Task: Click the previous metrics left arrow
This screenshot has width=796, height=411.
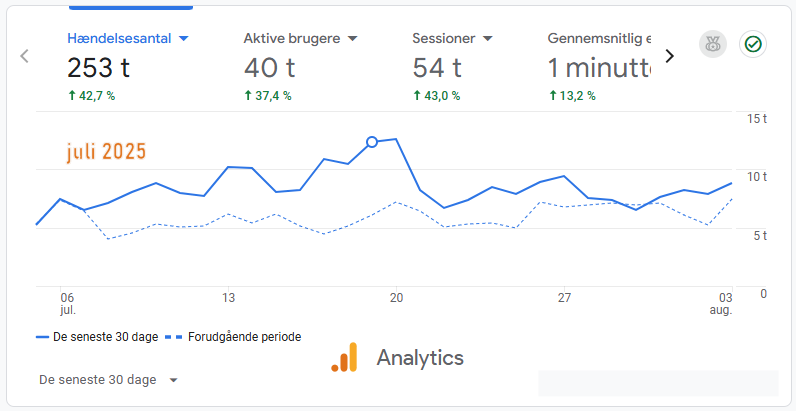Action: pyautogui.click(x=24, y=56)
